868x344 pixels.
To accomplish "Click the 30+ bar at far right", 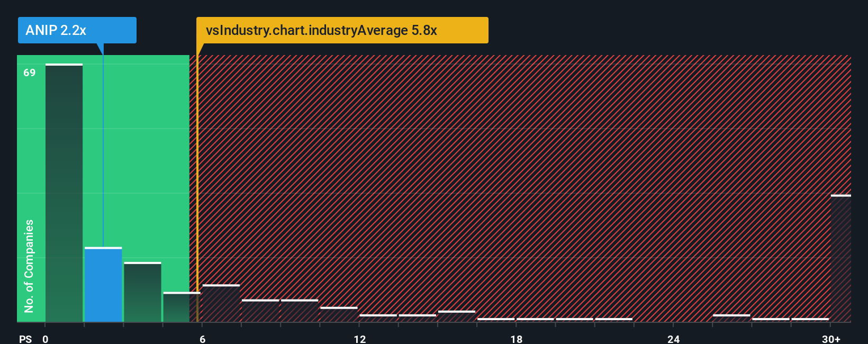I will 841,258.
